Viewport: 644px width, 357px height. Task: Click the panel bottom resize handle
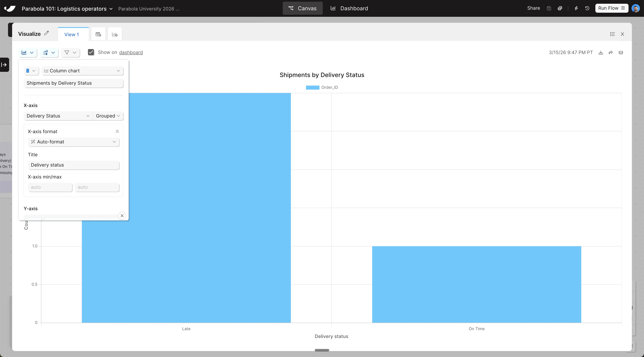(322, 350)
